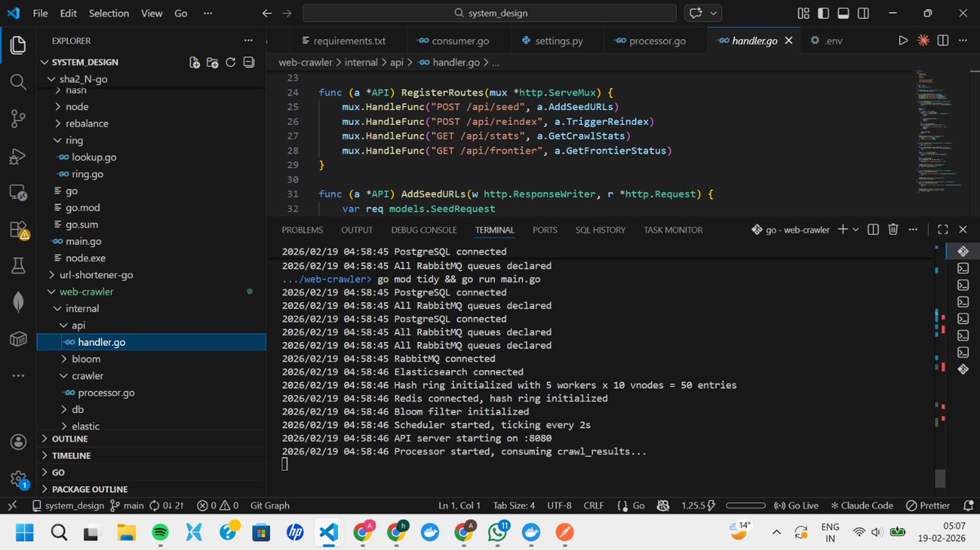The height and width of the screenshot is (550, 980).
Task: Close the terminal panel
Action: pos(963,230)
